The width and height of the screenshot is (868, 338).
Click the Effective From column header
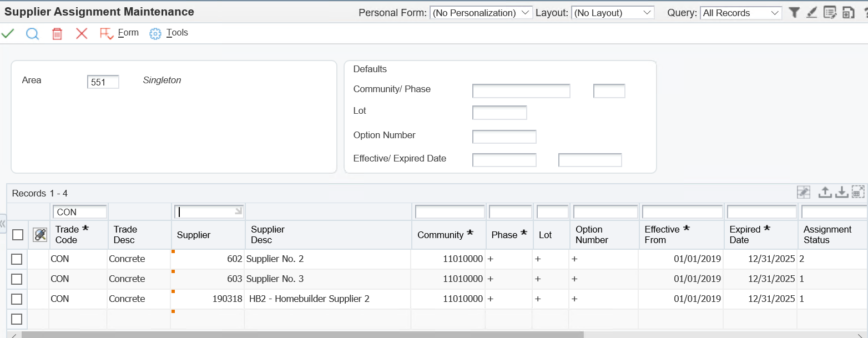[681, 235]
